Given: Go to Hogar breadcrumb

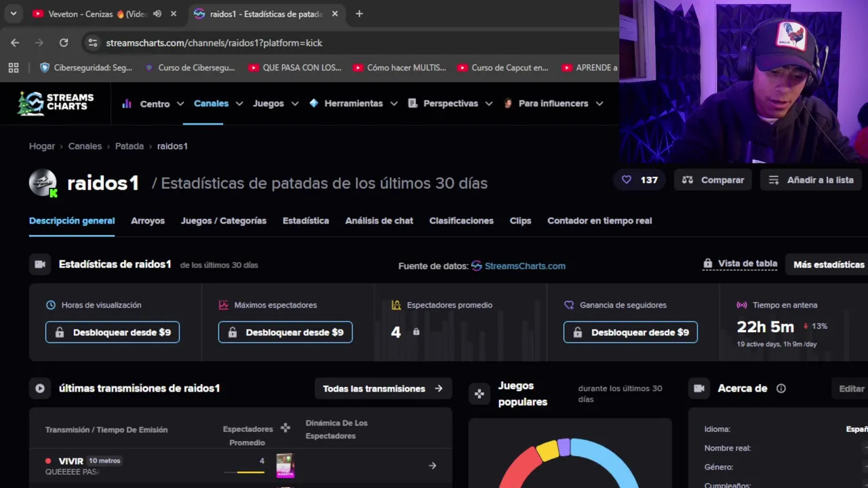Looking at the screenshot, I should tap(42, 146).
